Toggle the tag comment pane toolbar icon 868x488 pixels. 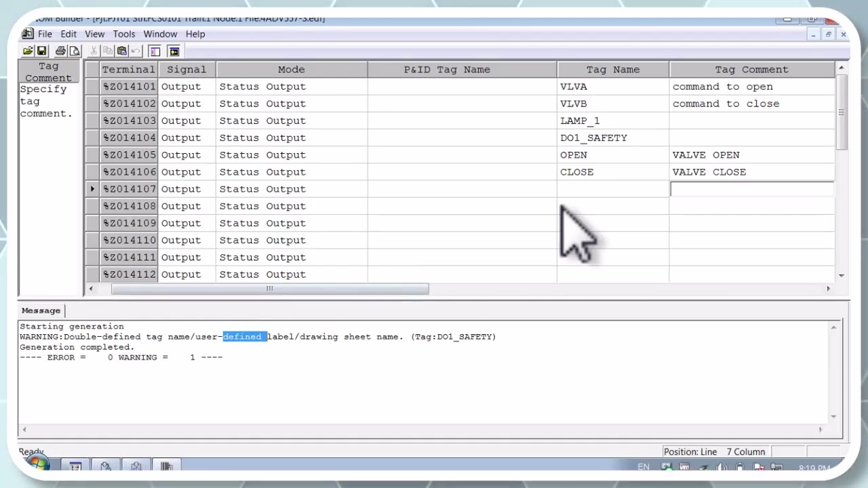click(x=155, y=51)
